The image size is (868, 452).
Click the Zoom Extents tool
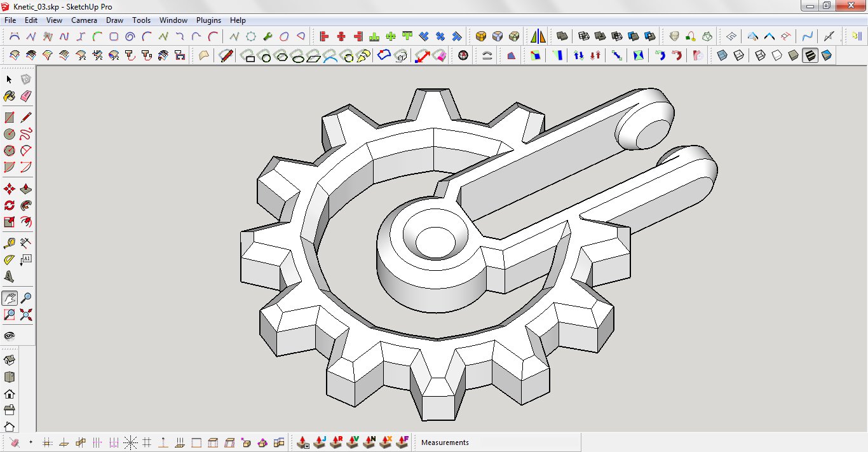tap(26, 315)
